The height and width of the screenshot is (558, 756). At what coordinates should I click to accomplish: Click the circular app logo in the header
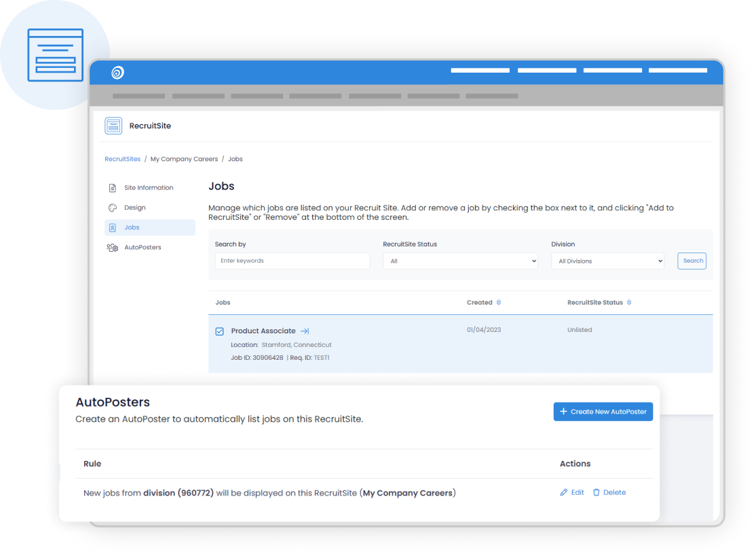click(117, 71)
